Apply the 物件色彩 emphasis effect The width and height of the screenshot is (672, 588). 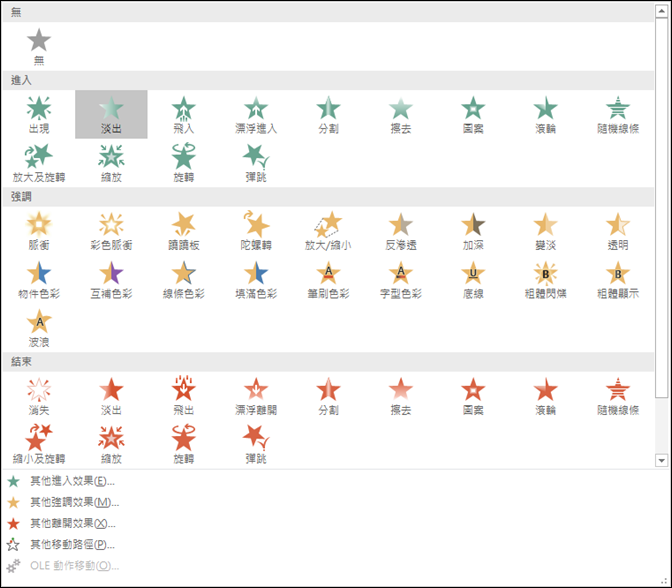[39, 279]
